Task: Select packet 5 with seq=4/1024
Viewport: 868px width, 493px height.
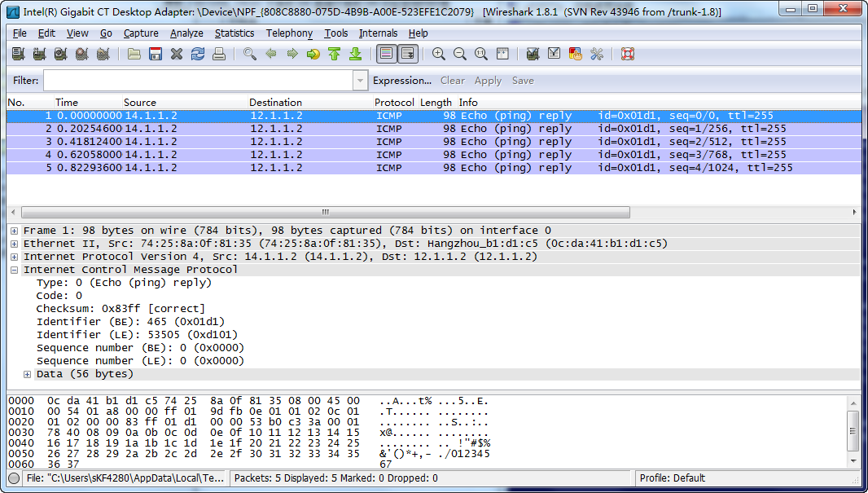Action: tap(433, 168)
